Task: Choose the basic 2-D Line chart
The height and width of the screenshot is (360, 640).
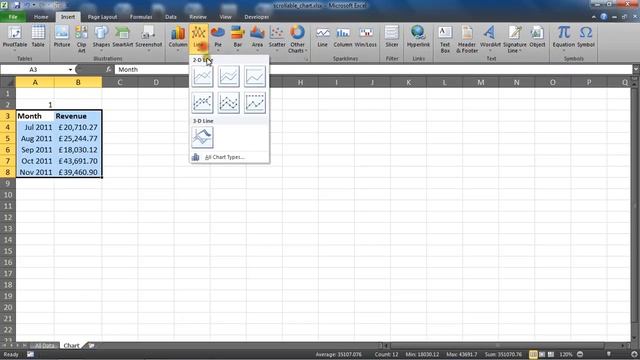Action: 202,76
